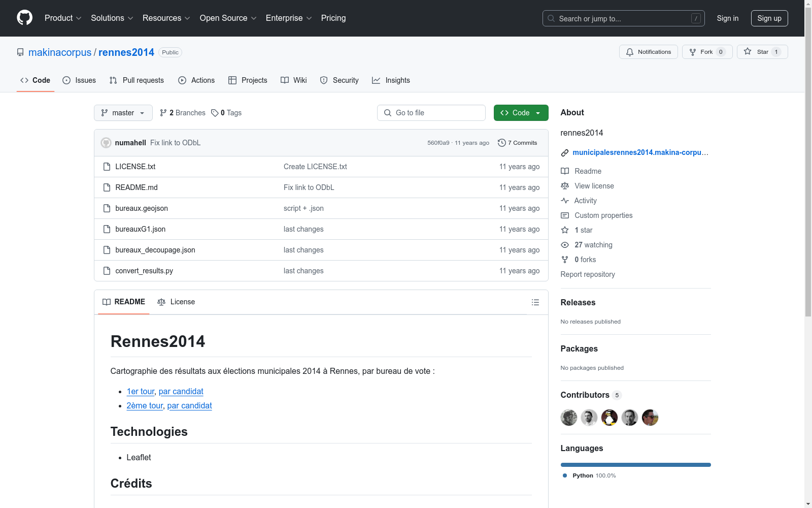Expand the Open Source menu

point(228,18)
